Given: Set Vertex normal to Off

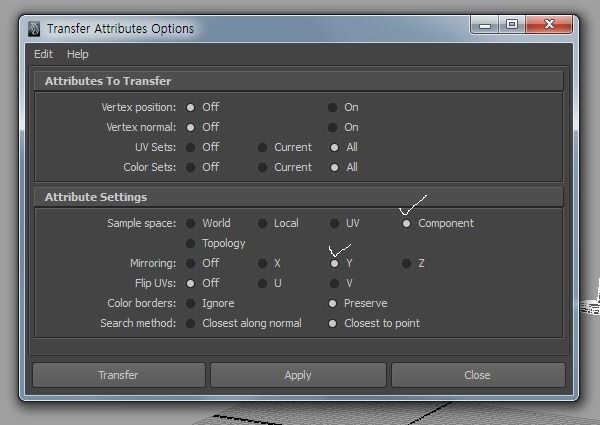Looking at the screenshot, I should click(x=190, y=127).
